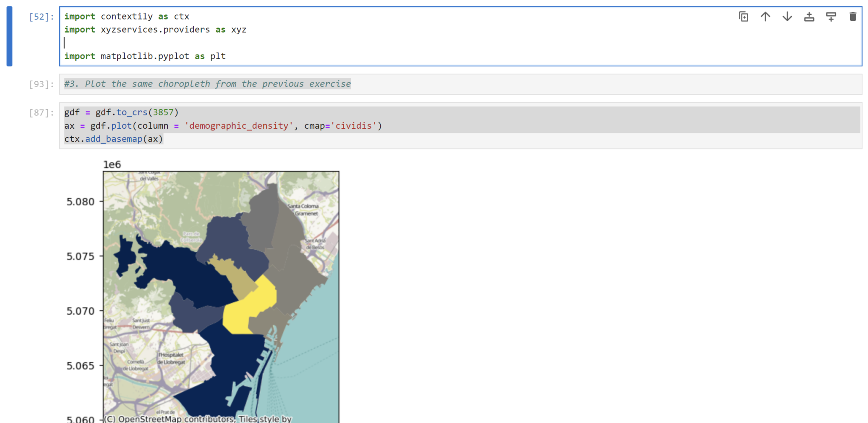
Task: Move the selected cell down
Action: (787, 17)
